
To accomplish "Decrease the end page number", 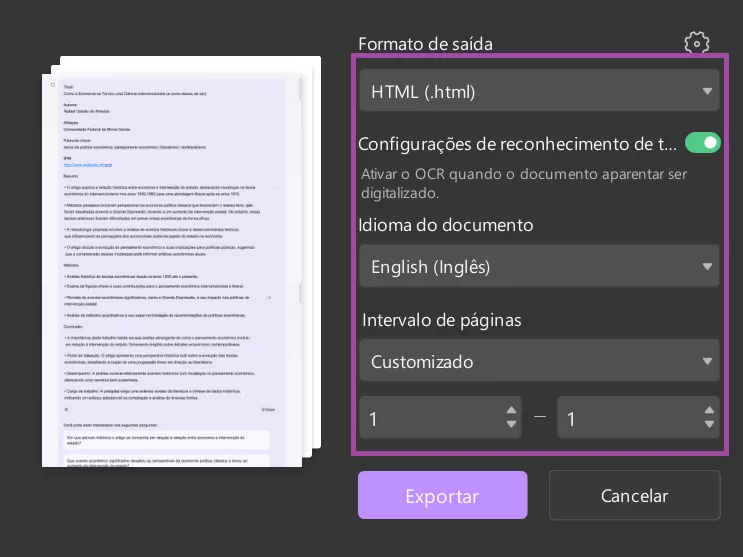I will (x=709, y=424).
